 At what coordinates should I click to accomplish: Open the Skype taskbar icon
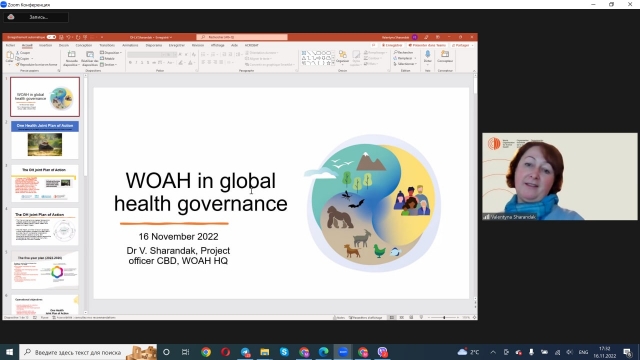point(284,352)
